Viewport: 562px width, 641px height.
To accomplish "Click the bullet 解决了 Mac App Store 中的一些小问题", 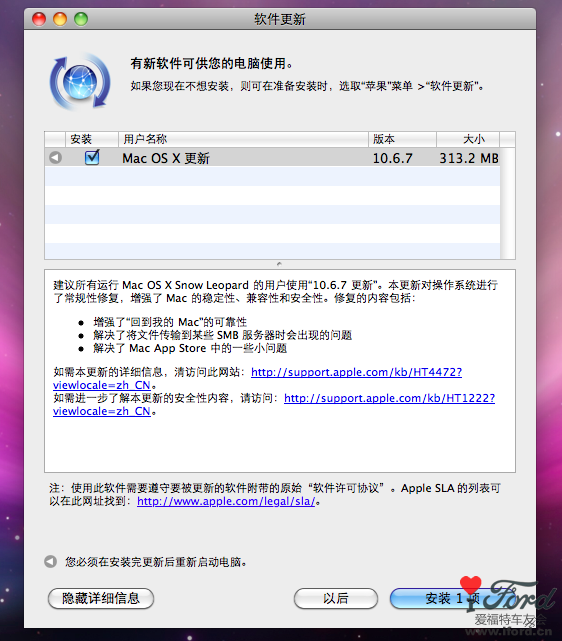I will pos(190,348).
